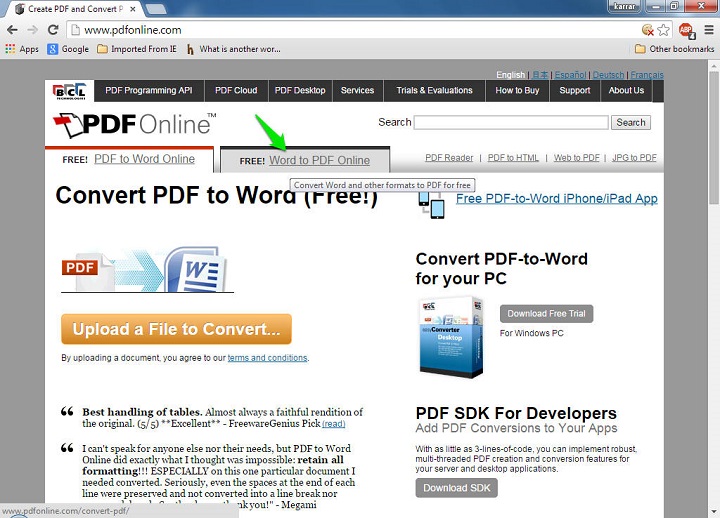The image size is (720, 518).
Task: Click the scrollbar down arrow
Action: [x=714, y=512]
